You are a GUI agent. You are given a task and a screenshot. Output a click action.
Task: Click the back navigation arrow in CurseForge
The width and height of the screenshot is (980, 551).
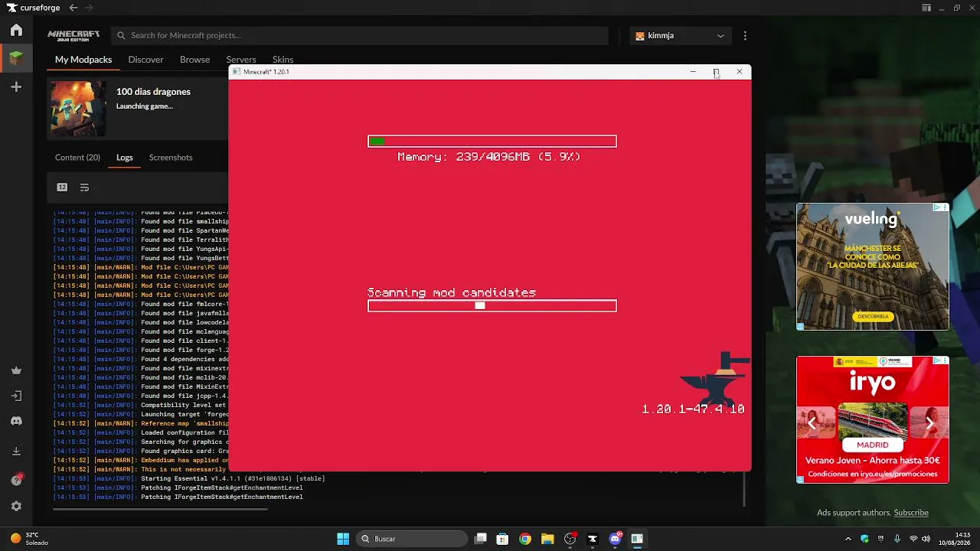[73, 8]
